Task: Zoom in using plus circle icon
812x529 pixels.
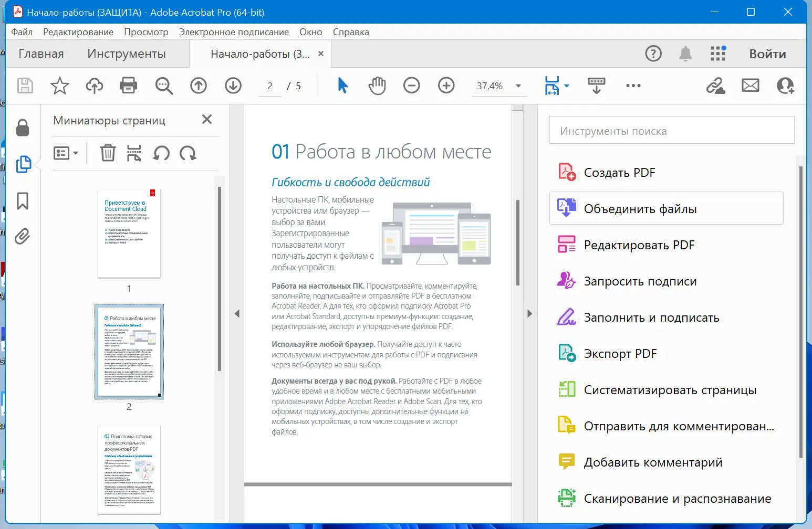Action: tap(446, 86)
